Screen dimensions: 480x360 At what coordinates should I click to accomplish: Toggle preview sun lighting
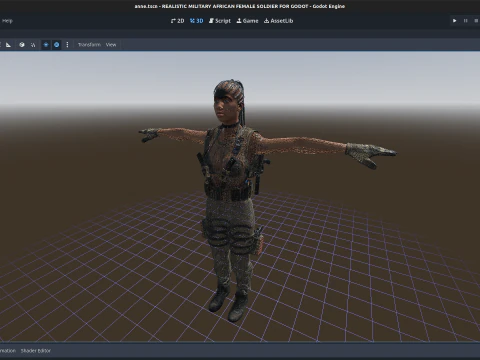[46, 45]
